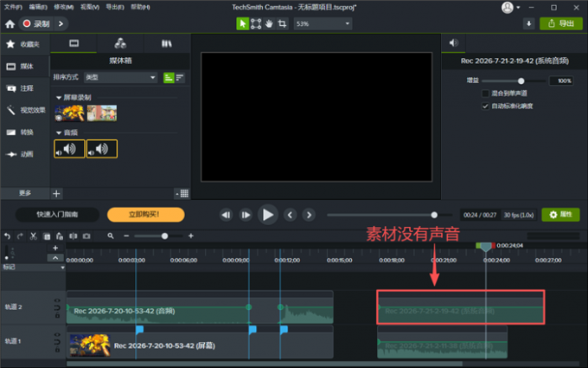Step back one frame
This screenshot has width=588, height=368.
226,215
